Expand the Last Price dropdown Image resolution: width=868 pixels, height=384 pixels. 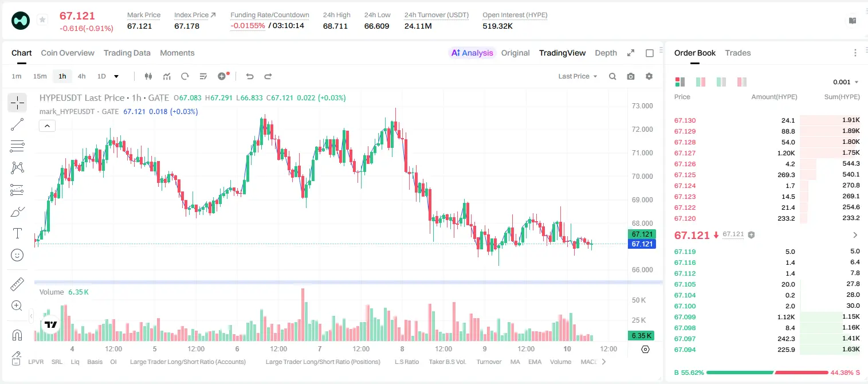578,76
